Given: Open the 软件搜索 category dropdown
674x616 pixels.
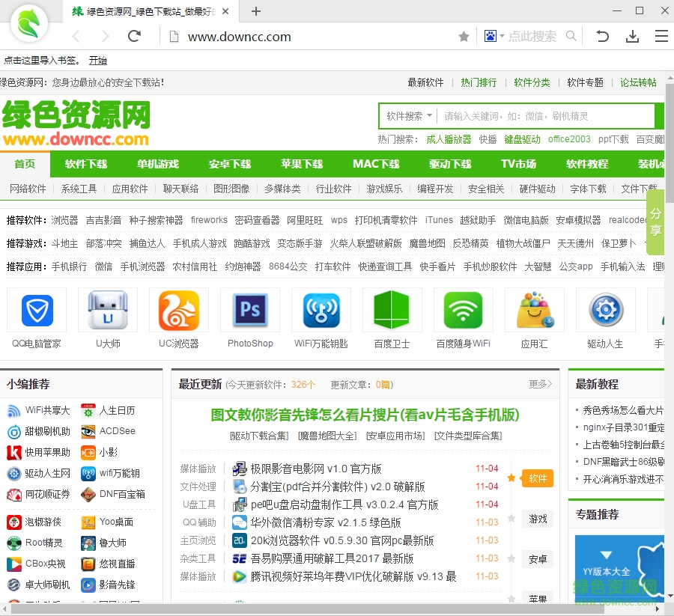Looking at the screenshot, I should click(407, 116).
